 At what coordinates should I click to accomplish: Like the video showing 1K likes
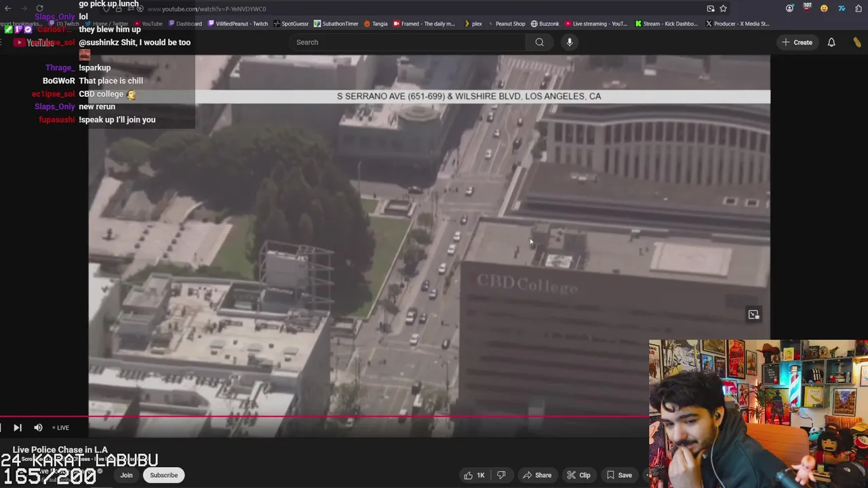point(474,475)
